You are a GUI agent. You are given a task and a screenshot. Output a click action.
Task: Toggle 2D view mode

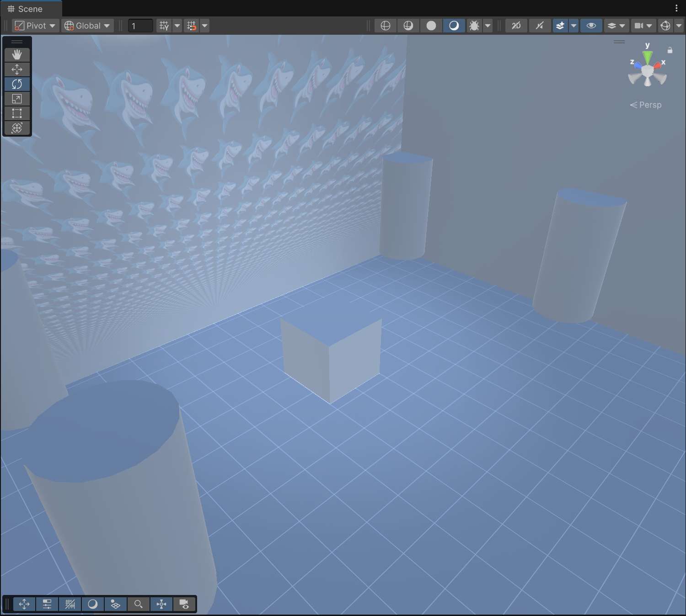pyautogui.click(x=516, y=26)
